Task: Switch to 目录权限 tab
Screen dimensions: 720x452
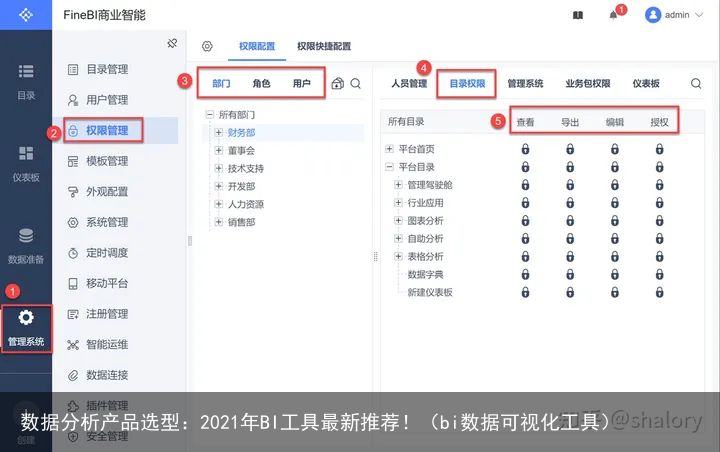Action: tap(467, 84)
